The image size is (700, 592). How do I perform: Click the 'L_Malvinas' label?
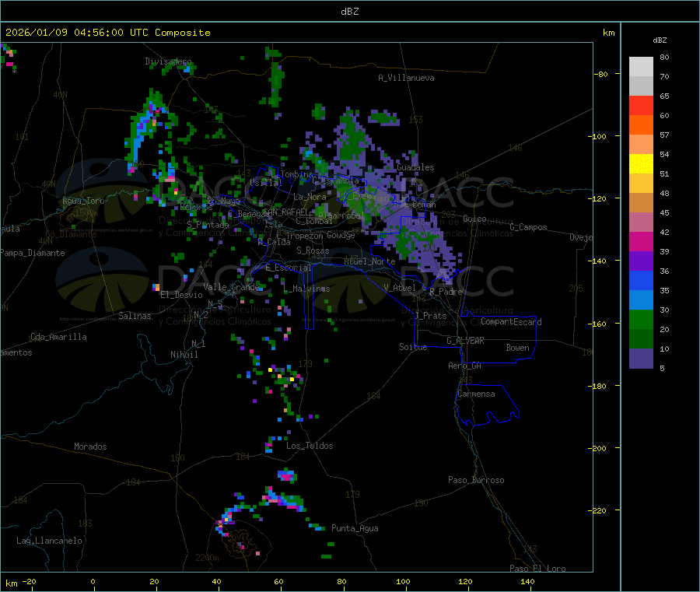(306, 289)
